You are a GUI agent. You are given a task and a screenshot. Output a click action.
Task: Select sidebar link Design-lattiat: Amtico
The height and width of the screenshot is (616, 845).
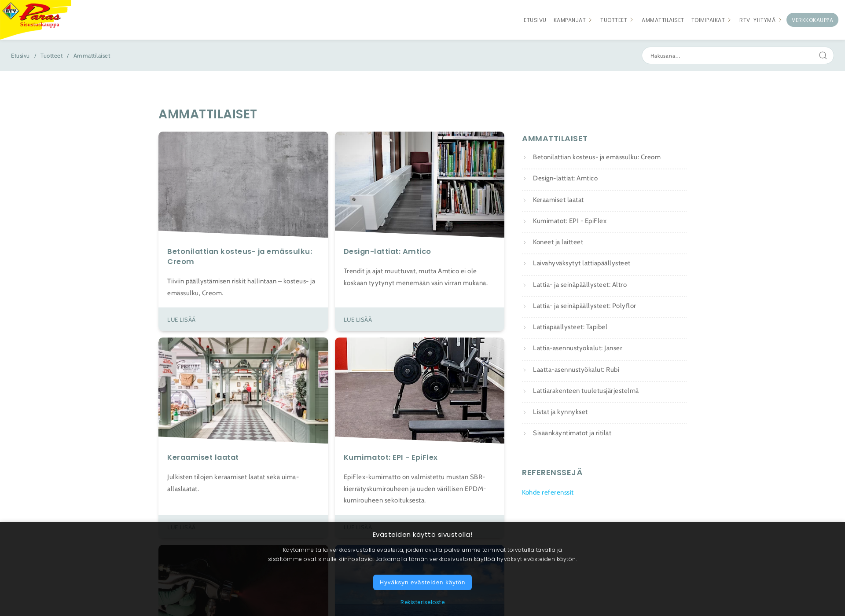coord(565,178)
